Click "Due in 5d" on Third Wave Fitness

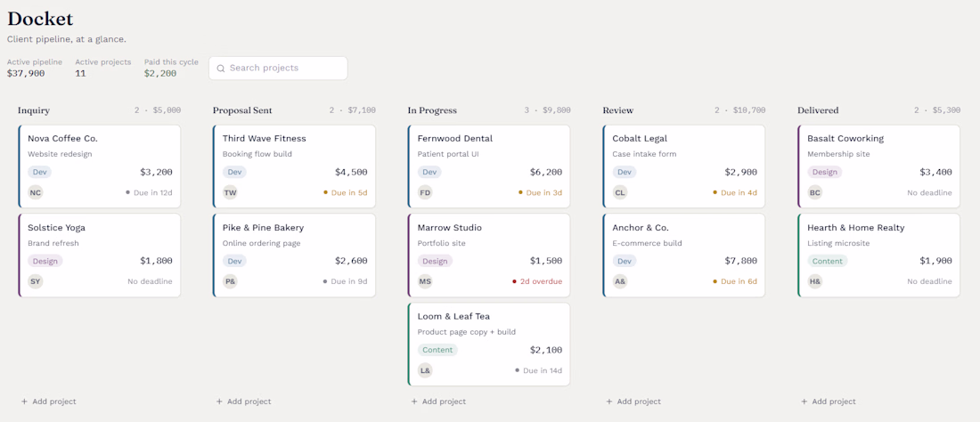coord(345,193)
